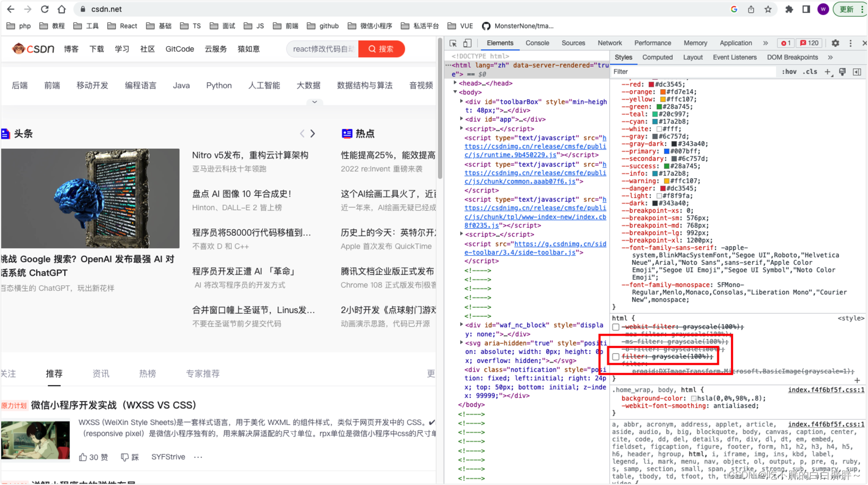
Task: Toggle the computed styles sidebar icon
Action: 857,72
